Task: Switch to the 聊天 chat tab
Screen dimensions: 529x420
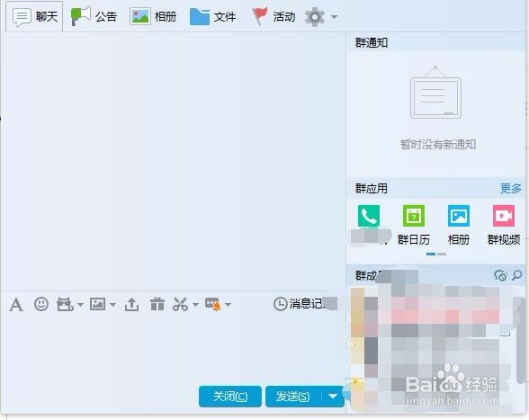Action: tap(35, 16)
